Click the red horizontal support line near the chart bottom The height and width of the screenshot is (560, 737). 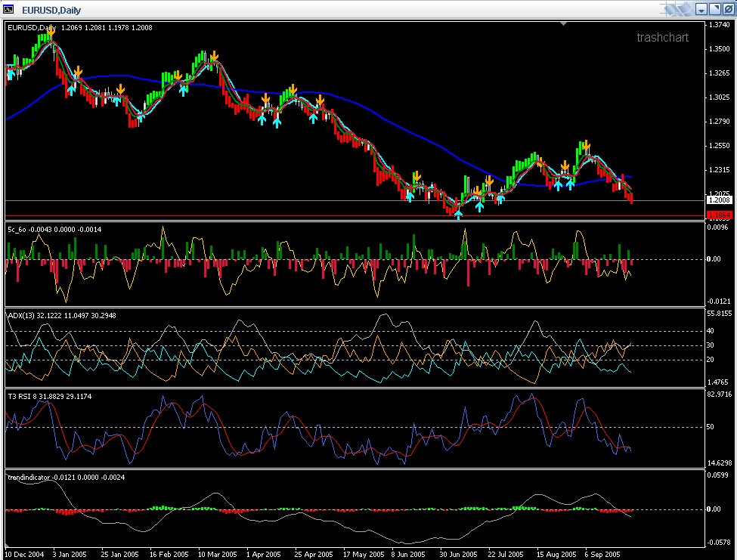[x=302, y=216]
